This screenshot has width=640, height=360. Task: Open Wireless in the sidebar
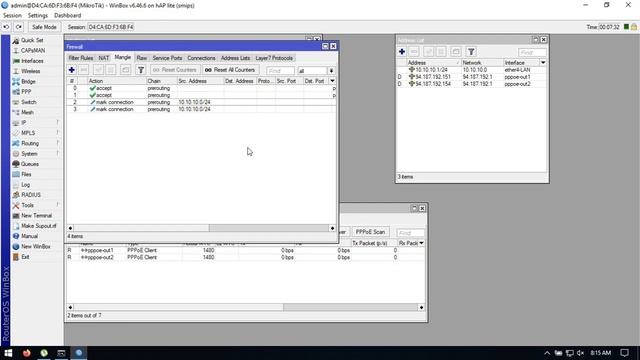tap(30, 71)
